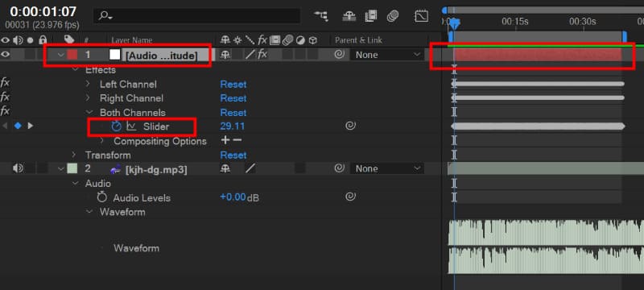Collapse the Effects group
This screenshot has height=290, width=644.
[x=75, y=70]
